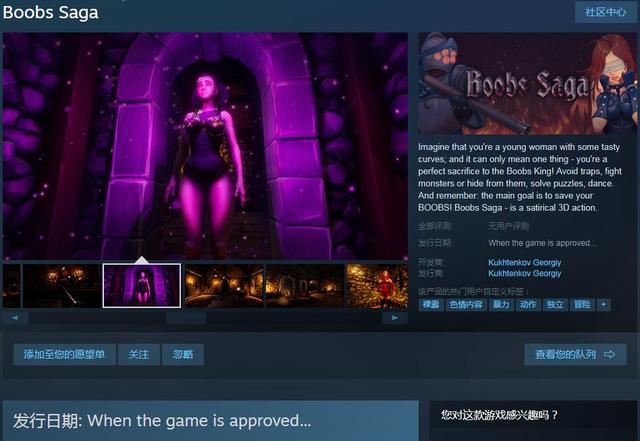The height and width of the screenshot is (441, 640).
Task: Open 查看您的队列 queue button
Action: 575,354
